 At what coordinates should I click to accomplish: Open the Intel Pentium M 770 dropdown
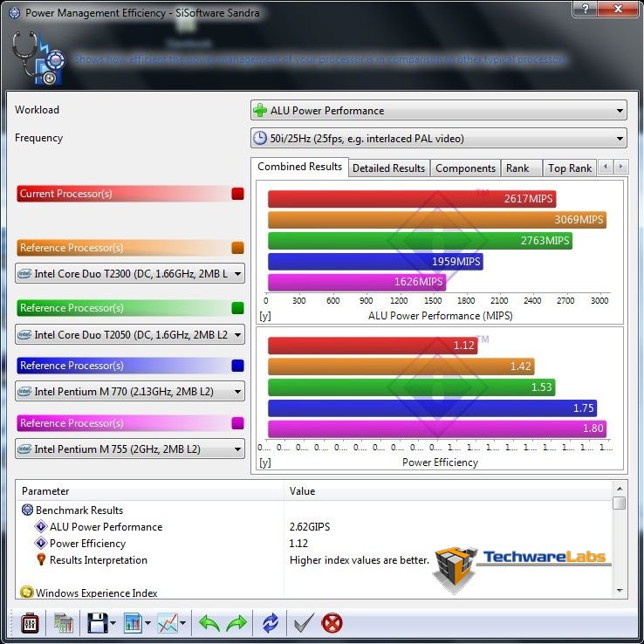click(130, 392)
